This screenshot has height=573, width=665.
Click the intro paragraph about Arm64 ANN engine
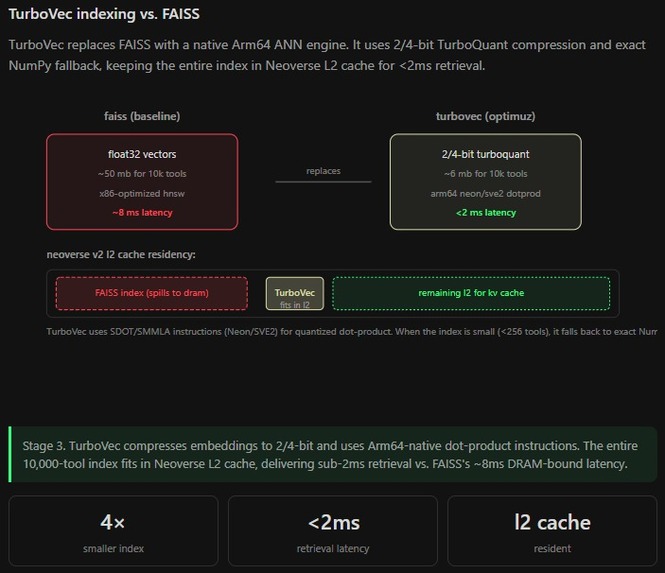click(x=327, y=55)
